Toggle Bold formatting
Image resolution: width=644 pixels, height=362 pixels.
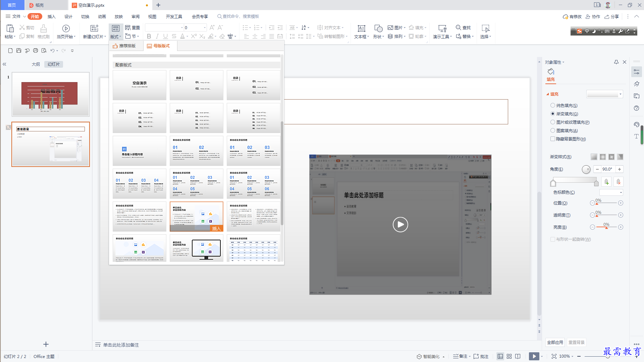click(x=149, y=36)
